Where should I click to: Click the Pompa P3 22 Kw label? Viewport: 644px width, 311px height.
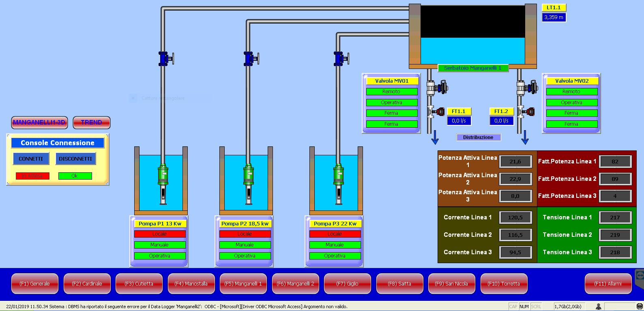(335, 223)
